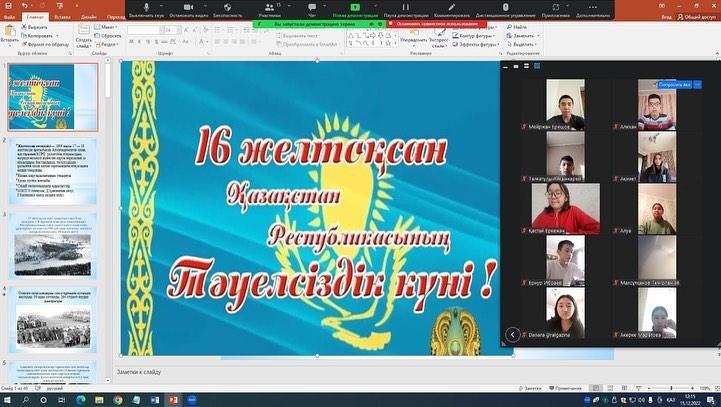Expand the Participants options arrow

289,6
